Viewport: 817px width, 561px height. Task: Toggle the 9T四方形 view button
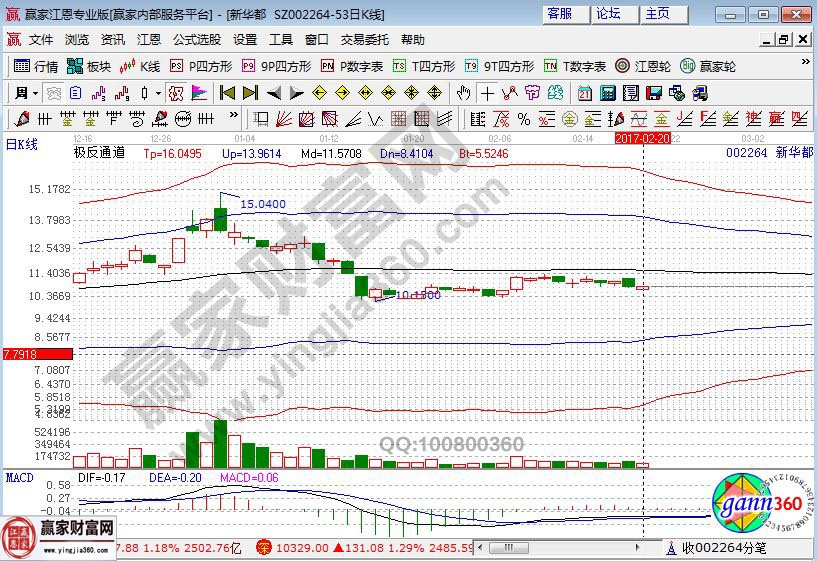pyautogui.click(x=507, y=66)
